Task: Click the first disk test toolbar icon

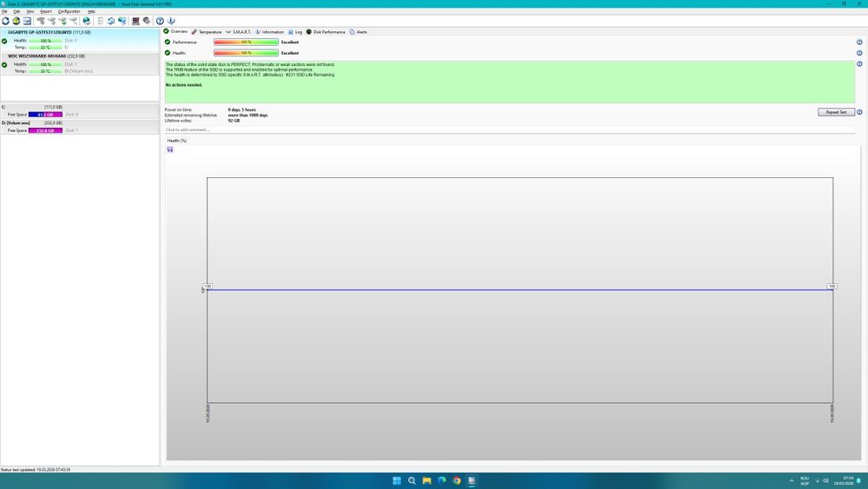Action: coord(41,21)
